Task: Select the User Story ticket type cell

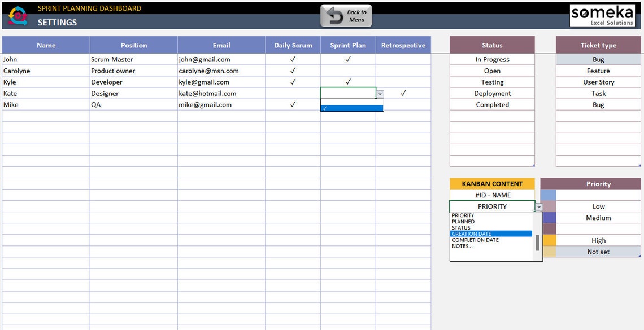Action: 598,82
